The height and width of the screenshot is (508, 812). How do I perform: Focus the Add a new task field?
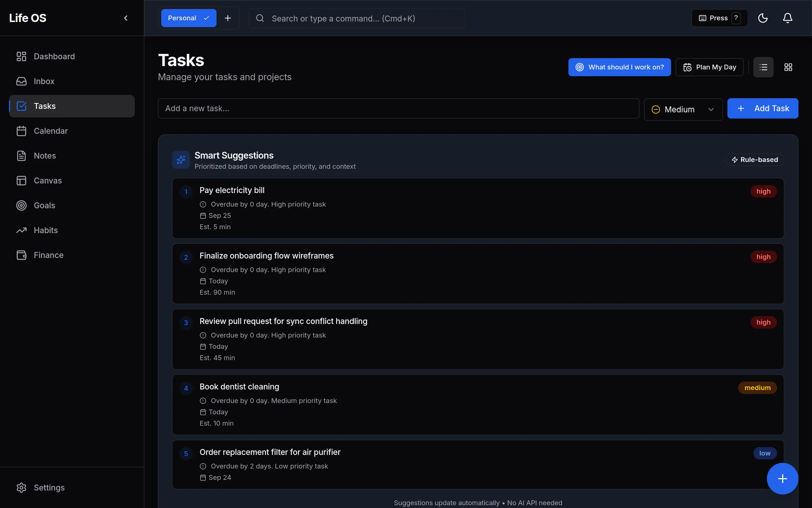(x=398, y=108)
